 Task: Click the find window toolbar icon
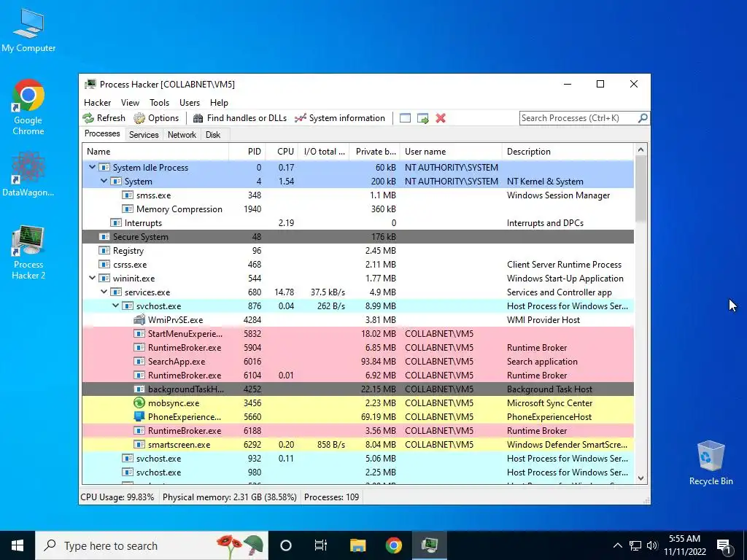coord(405,118)
